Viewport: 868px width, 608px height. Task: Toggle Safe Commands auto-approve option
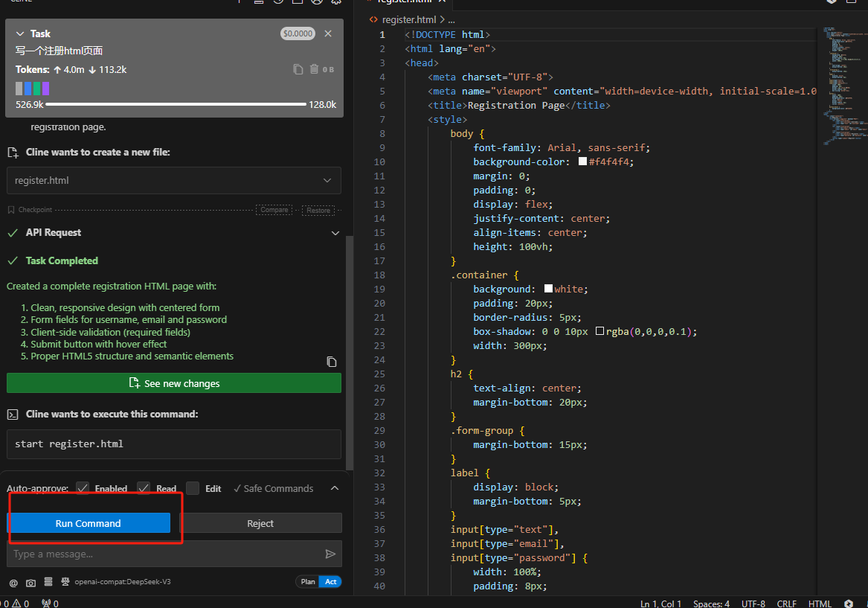pyautogui.click(x=274, y=488)
